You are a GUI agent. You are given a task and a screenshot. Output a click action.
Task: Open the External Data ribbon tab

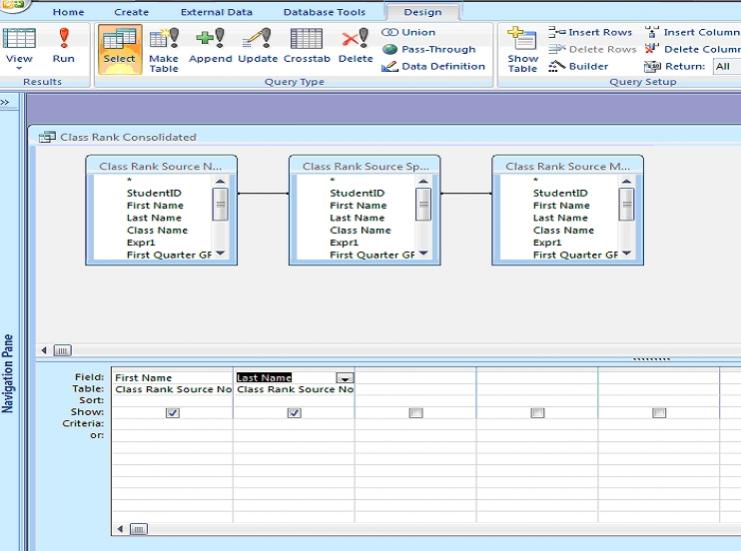pyautogui.click(x=216, y=12)
